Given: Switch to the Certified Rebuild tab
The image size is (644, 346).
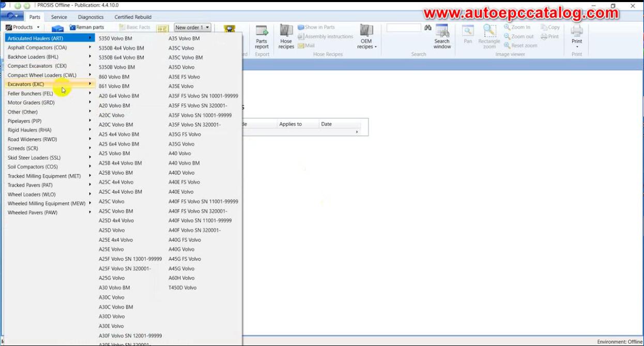Looking at the screenshot, I should 133,17.
